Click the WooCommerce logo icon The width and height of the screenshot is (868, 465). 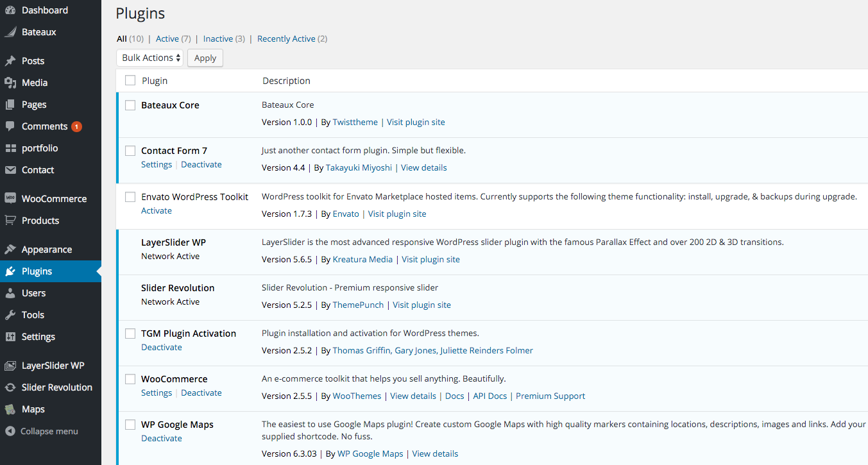(10, 199)
